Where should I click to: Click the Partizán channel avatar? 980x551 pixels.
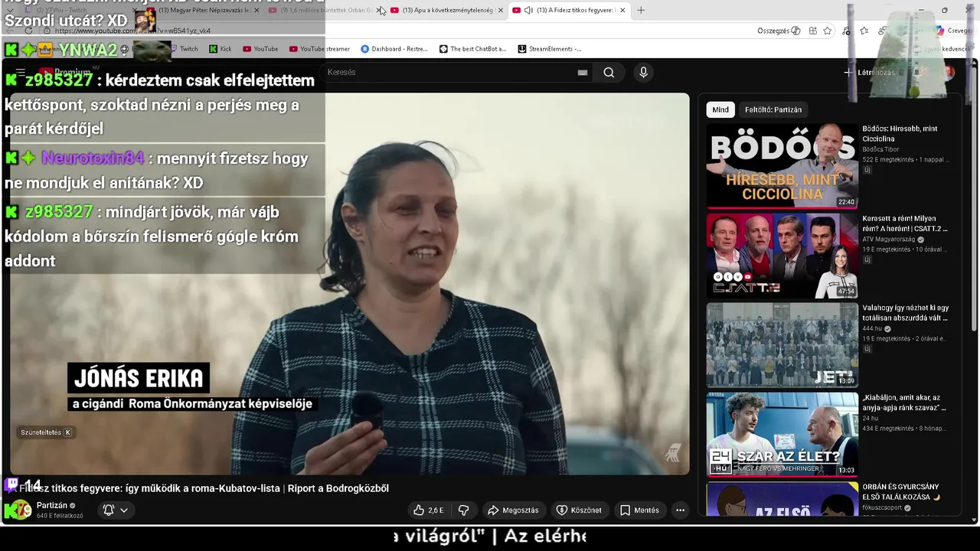tap(21, 510)
